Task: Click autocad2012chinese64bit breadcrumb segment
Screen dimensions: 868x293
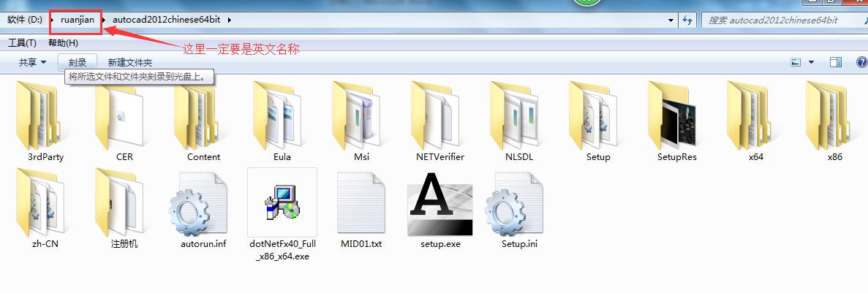Action: (166, 19)
